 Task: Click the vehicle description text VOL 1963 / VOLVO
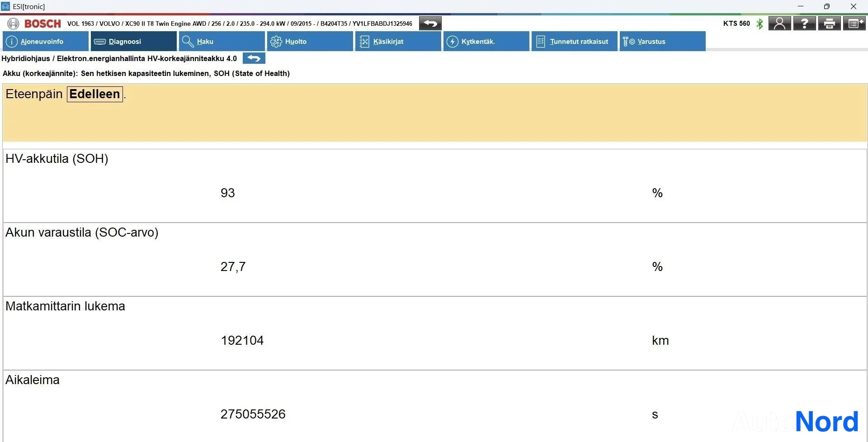(240, 24)
